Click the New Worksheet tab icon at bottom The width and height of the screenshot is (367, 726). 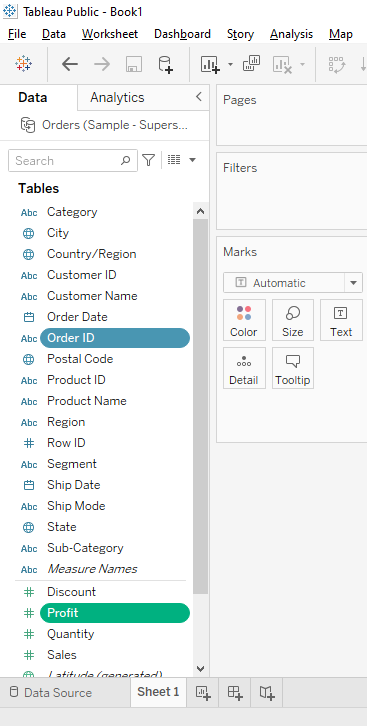[203, 693]
